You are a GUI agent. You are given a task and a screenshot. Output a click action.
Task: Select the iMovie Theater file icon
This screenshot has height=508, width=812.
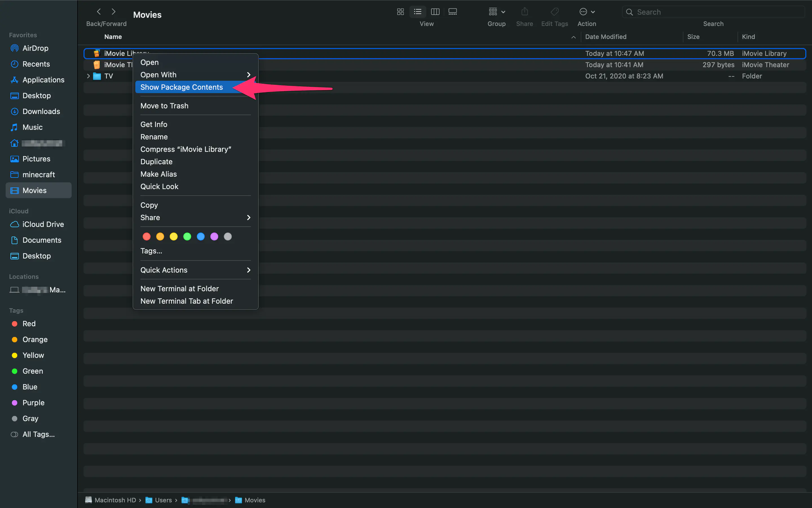pyautogui.click(x=97, y=65)
